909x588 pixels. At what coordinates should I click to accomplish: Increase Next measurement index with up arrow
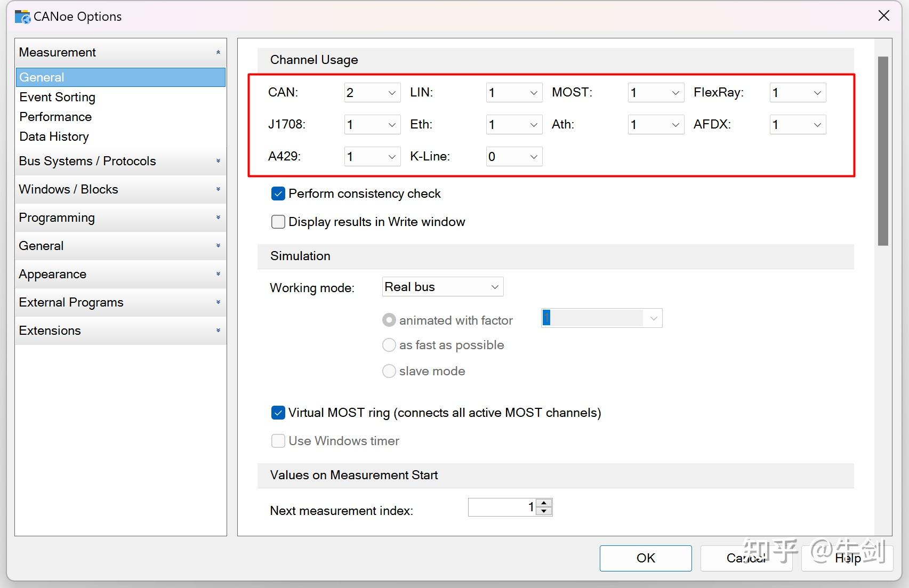pos(544,503)
